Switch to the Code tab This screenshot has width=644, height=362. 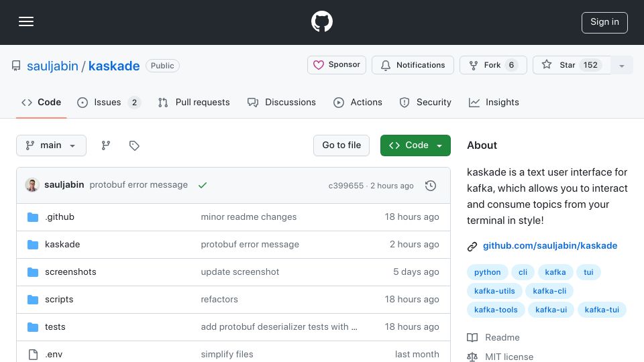(41, 102)
